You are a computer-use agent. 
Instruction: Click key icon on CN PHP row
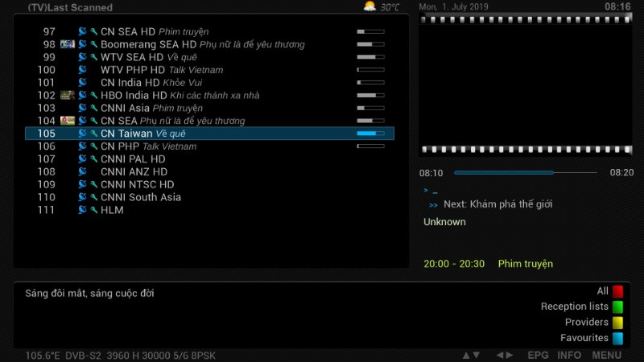pos(94,146)
